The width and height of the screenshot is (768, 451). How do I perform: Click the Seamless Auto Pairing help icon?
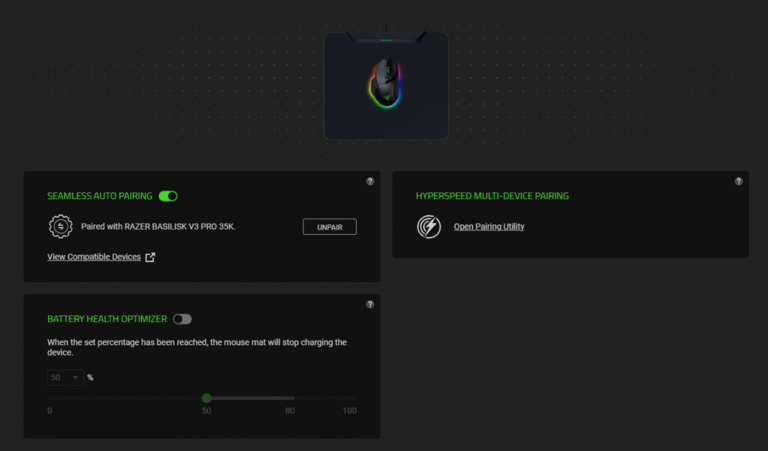coord(370,181)
